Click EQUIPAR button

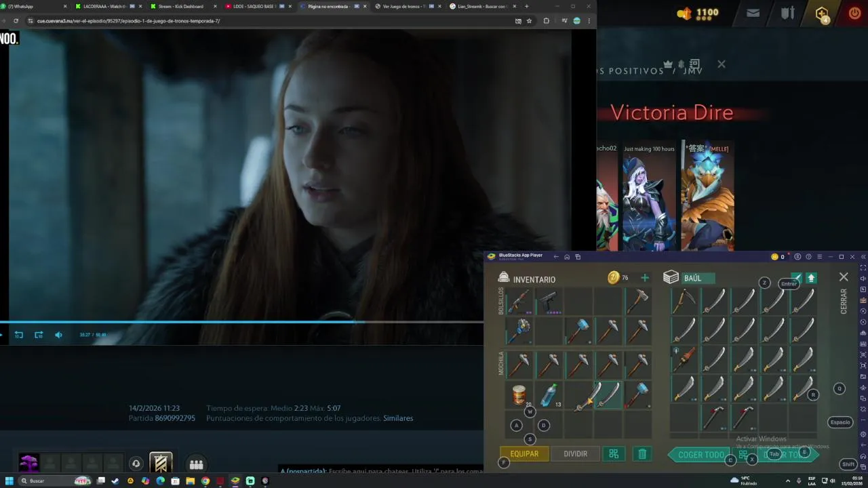(x=524, y=454)
